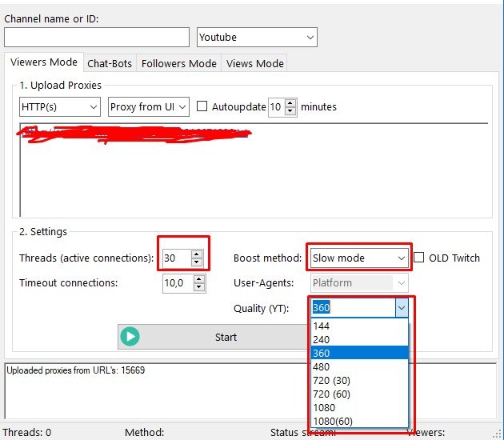Open the Proxy from UI source dropdown

coord(149,106)
